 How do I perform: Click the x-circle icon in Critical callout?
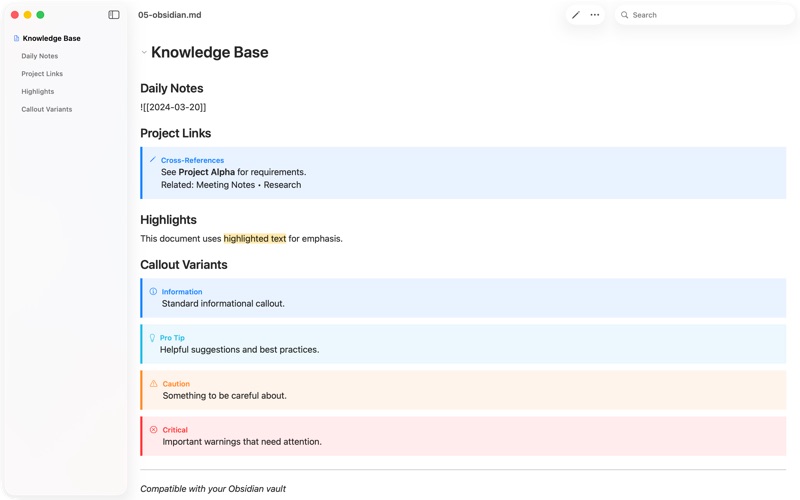coord(154,430)
